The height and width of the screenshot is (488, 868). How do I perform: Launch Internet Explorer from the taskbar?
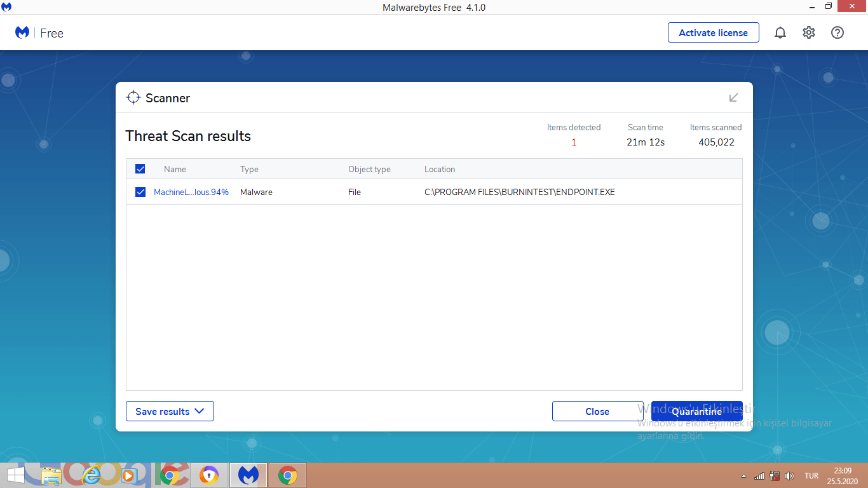tap(92, 475)
